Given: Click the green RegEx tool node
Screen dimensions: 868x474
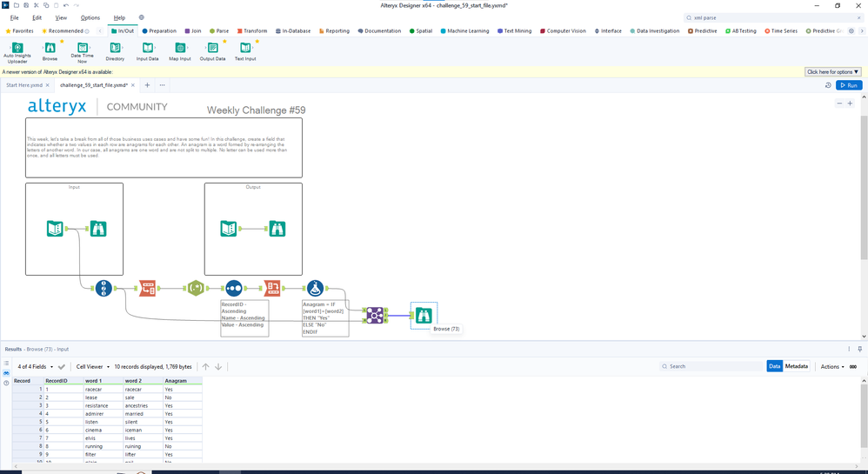Looking at the screenshot, I should 196,289.
